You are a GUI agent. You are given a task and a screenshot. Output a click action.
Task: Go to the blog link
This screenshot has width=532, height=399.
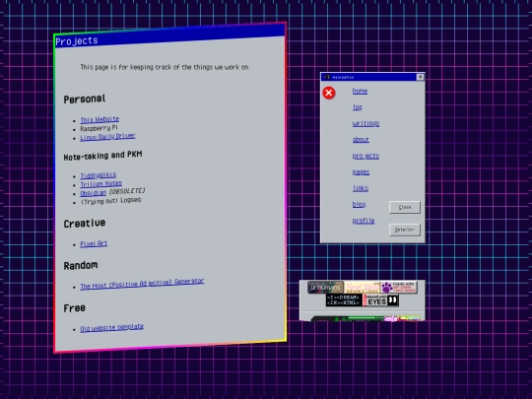pos(359,204)
